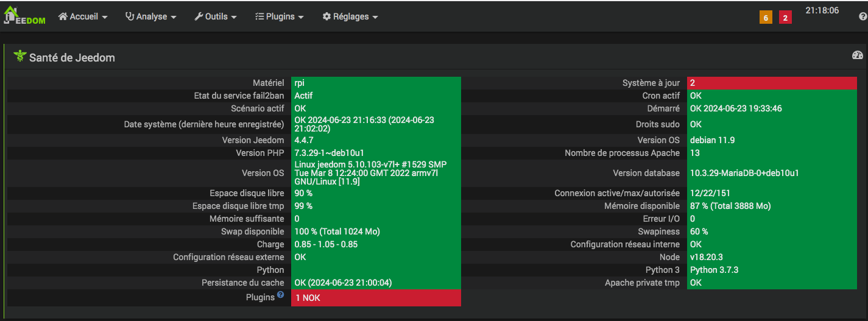Click the red Système à jour value cell

point(772,83)
